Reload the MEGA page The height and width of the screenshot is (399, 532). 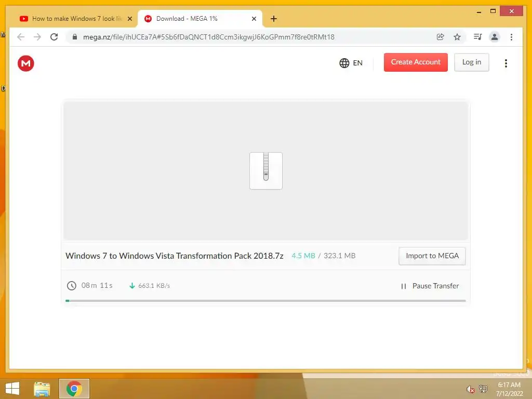click(54, 37)
